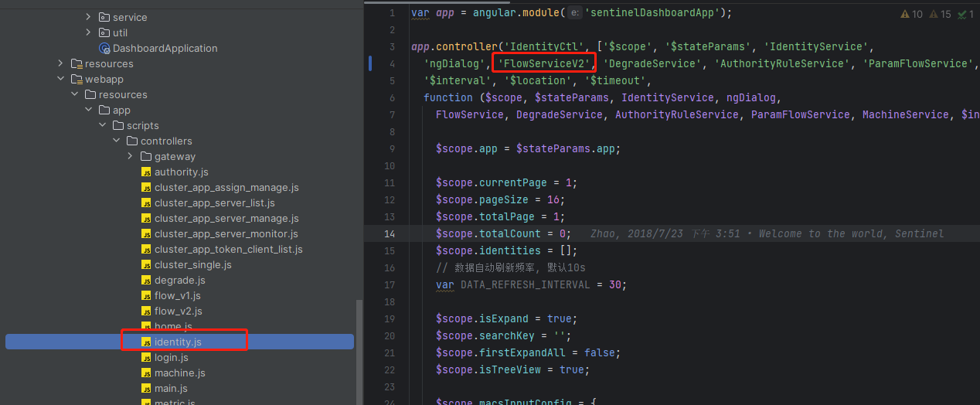Expand the service package node
This screenshot has height=405, width=980.
[88, 17]
